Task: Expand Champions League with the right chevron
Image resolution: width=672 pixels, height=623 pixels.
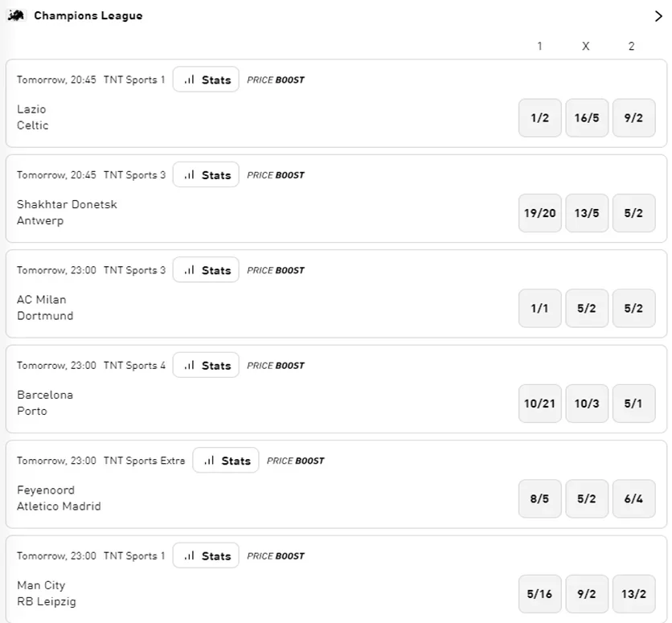Action: point(658,16)
